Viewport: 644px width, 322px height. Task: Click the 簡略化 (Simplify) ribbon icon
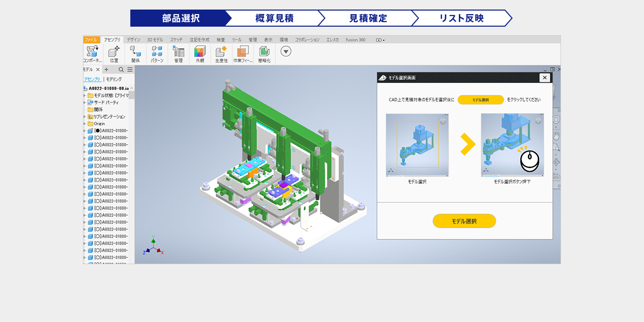(264, 52)
